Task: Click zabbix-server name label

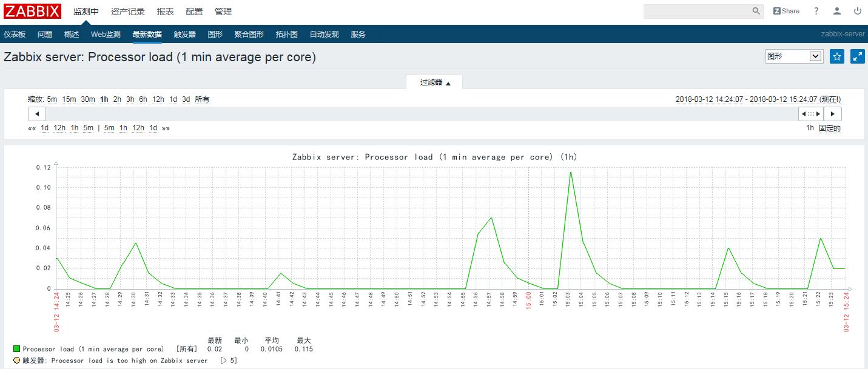Action: (x=843, y=35)
